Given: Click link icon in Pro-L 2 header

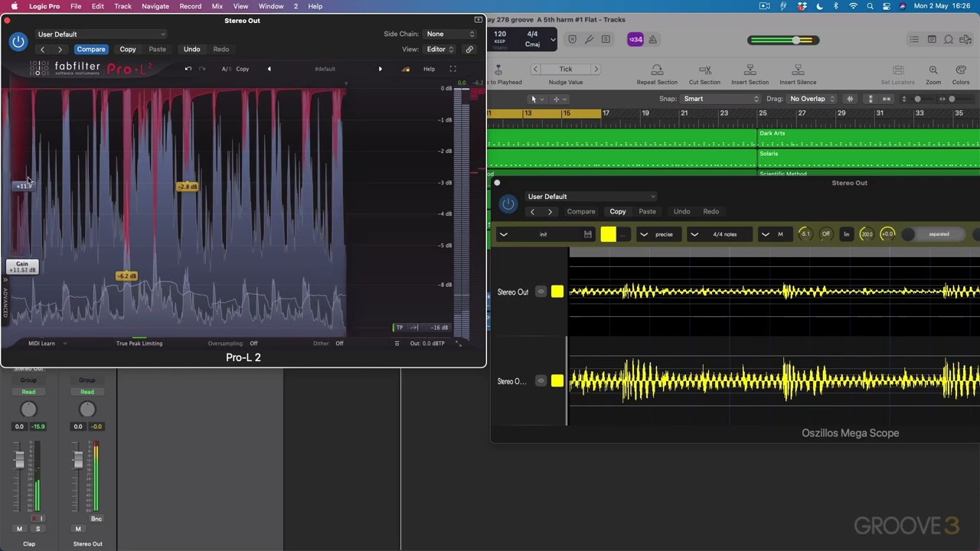Looking at the screenshot, I should click(469, 49).
